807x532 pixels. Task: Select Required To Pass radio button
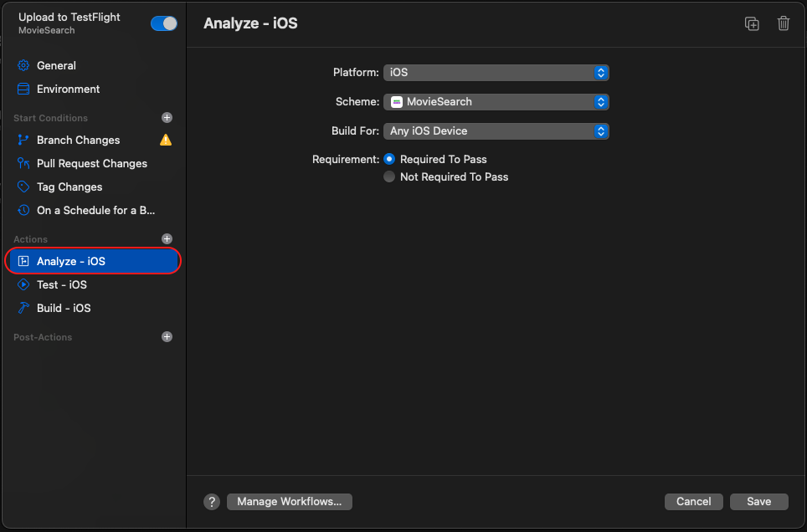[389, 160]
